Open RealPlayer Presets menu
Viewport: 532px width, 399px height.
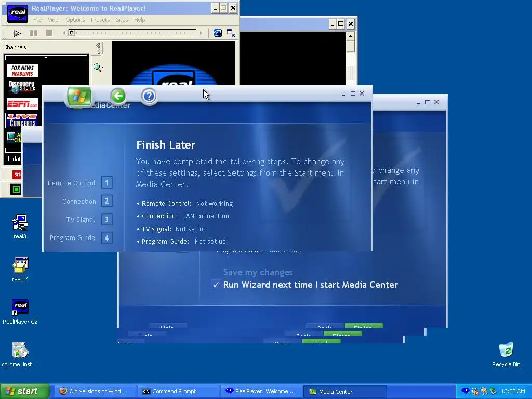(x=100, y=20)
